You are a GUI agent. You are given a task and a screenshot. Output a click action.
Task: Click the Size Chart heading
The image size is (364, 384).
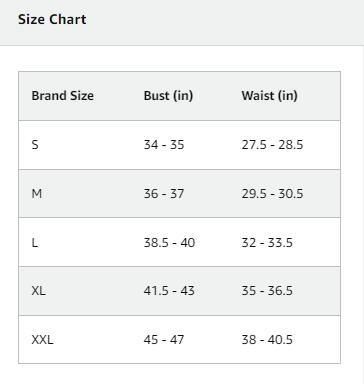[x=52, y=19]
